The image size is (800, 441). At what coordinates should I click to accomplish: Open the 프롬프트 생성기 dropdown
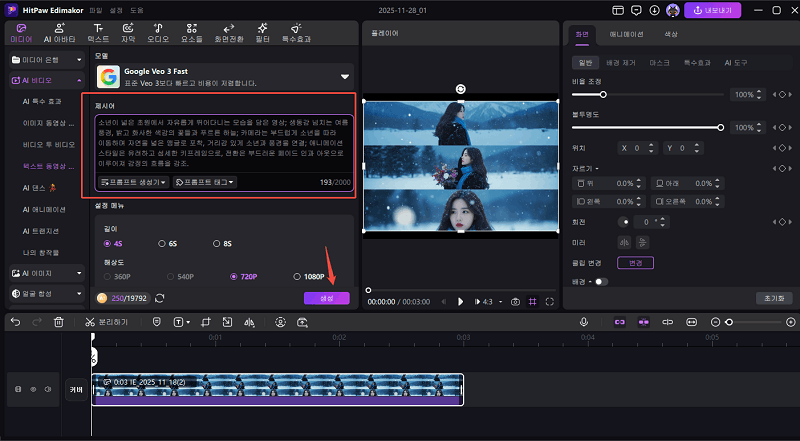pyautogui.click(x=134, y=182)
